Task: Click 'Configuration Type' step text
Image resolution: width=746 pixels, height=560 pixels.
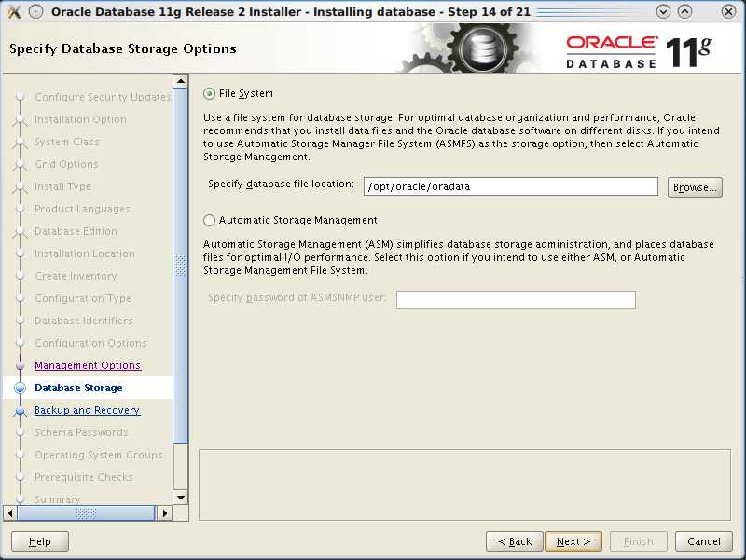Action: [83, 298]
